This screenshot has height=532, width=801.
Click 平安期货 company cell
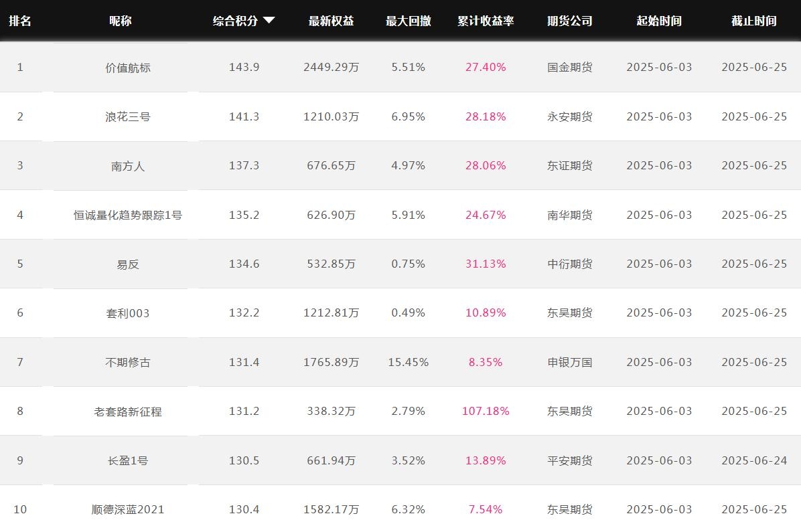click(x=569, y=460)
